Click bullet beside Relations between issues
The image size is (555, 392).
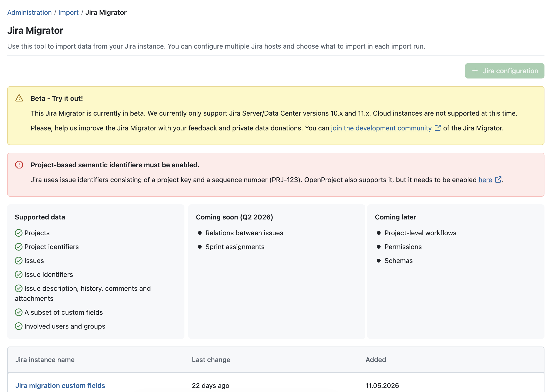[x=200, y=233]
